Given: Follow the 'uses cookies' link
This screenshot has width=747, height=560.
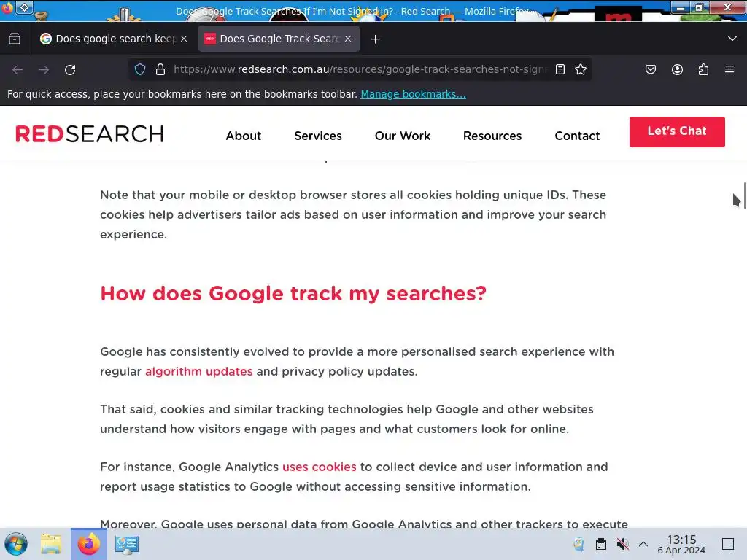Looking at the screenshot, I should 320,467.
